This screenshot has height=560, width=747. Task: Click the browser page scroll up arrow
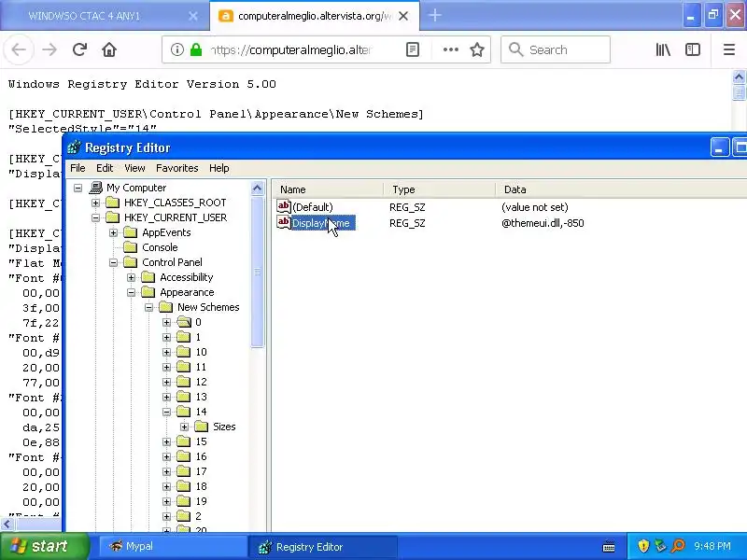[x=739, y=77]
